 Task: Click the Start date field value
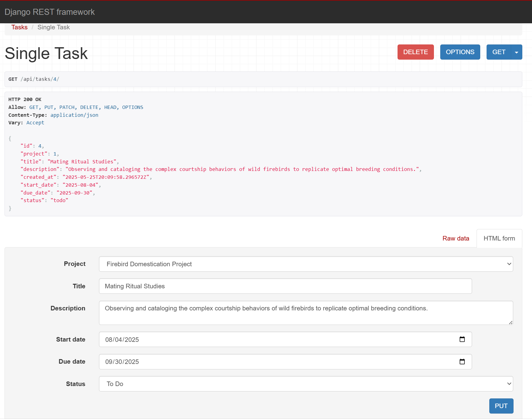pyautogui.click(x=122, y=339)
